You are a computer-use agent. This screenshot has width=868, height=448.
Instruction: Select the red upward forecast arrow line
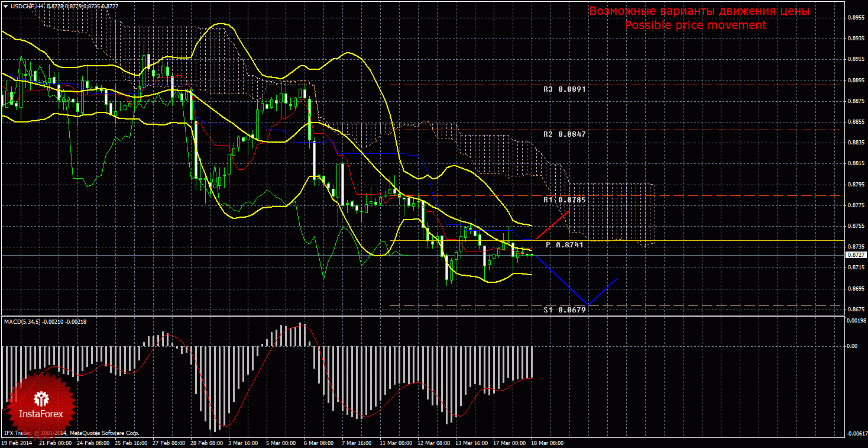(553, 225)
